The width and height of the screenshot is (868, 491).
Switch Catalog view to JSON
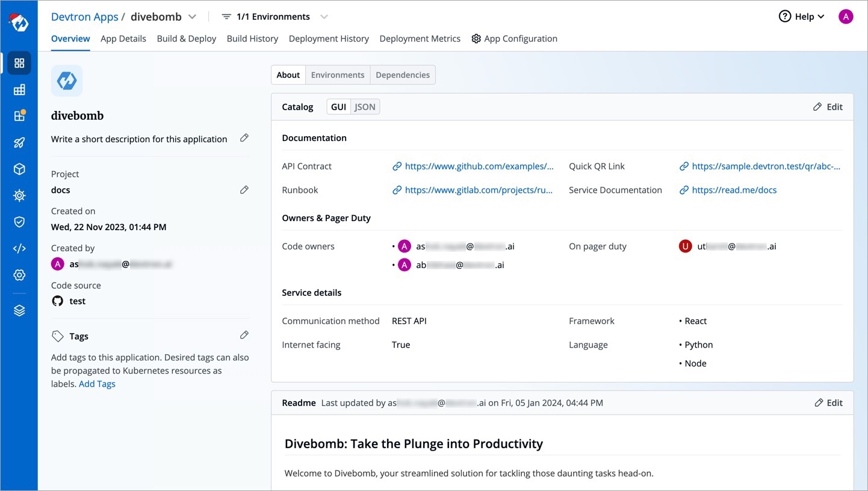pyautogui.click(x=365, y=107)
